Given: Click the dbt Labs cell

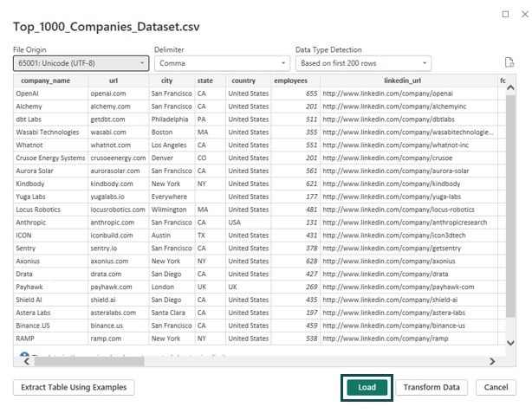Looking at the screenshot, I should coord(51,119).
